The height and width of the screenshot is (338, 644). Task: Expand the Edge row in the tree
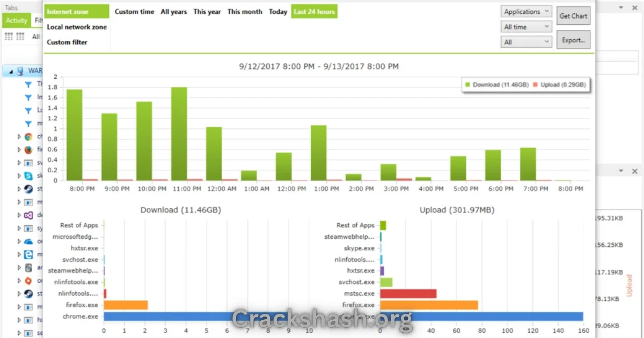click(19, 255)
